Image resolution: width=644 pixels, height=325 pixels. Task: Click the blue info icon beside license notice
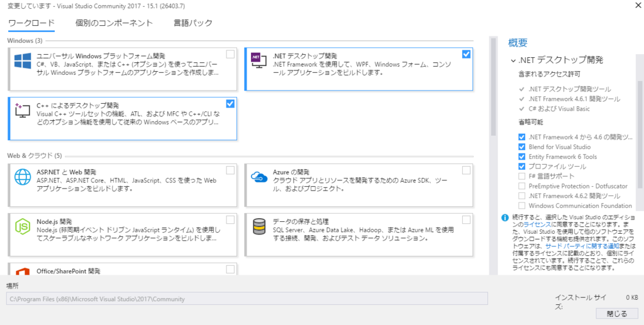coord(505,218)
